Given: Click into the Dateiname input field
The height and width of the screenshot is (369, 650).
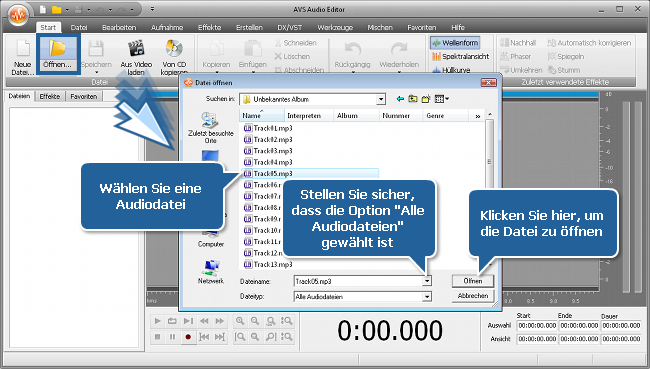Looking at the screenshot, I should tap(358, 281).
